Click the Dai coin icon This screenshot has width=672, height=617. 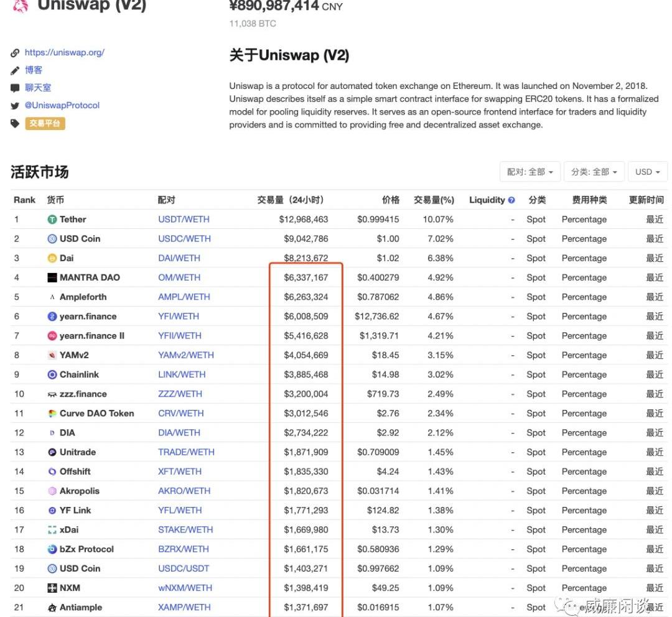click(x=52, y=258)
